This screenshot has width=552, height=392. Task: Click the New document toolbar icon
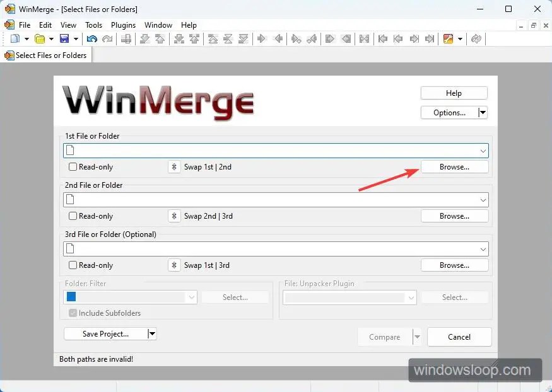click(x=15, y=38)
